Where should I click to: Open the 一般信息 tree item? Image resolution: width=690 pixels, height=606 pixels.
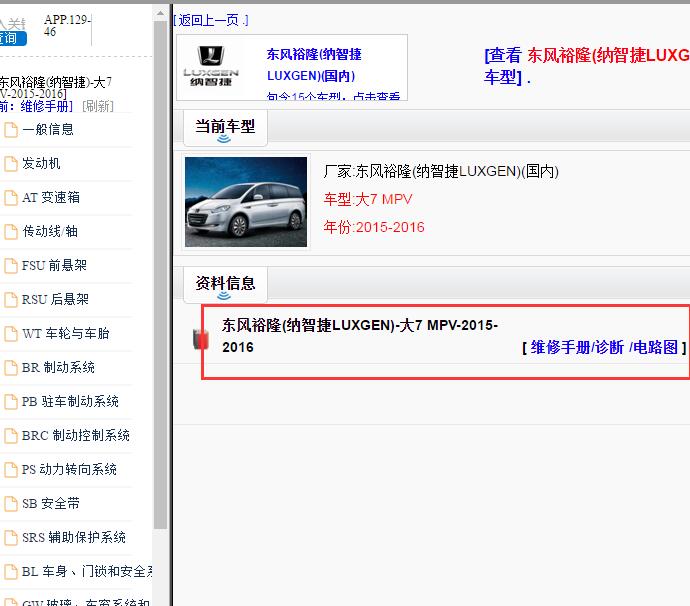48,129
